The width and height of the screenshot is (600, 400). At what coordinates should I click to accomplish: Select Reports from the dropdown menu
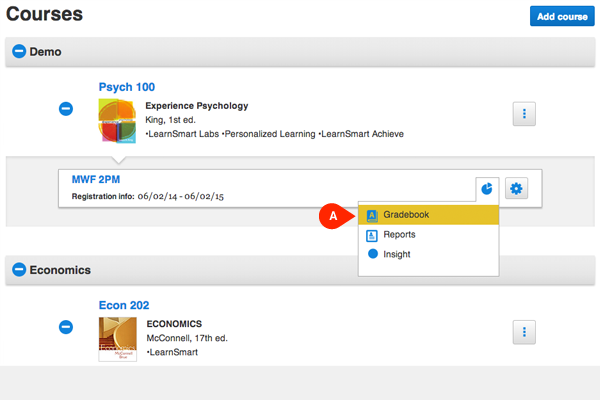tap(399, 235)
